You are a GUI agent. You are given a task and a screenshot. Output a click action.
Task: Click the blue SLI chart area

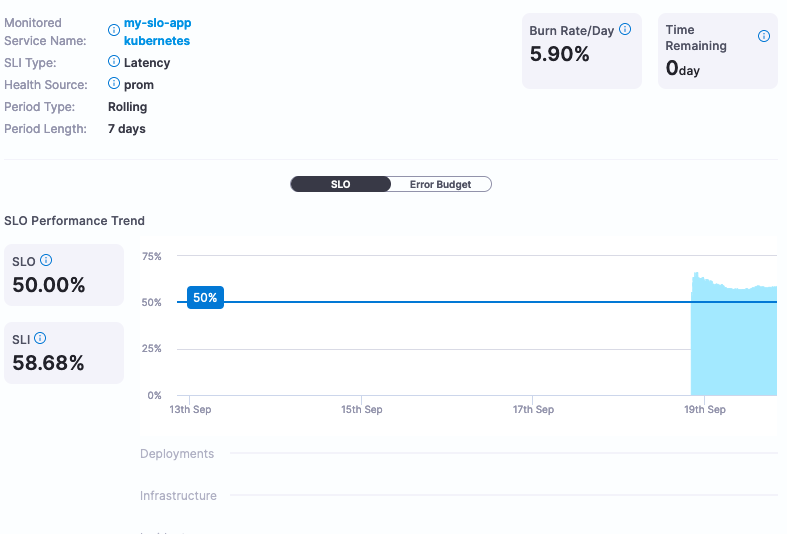(x=733, y=343)
